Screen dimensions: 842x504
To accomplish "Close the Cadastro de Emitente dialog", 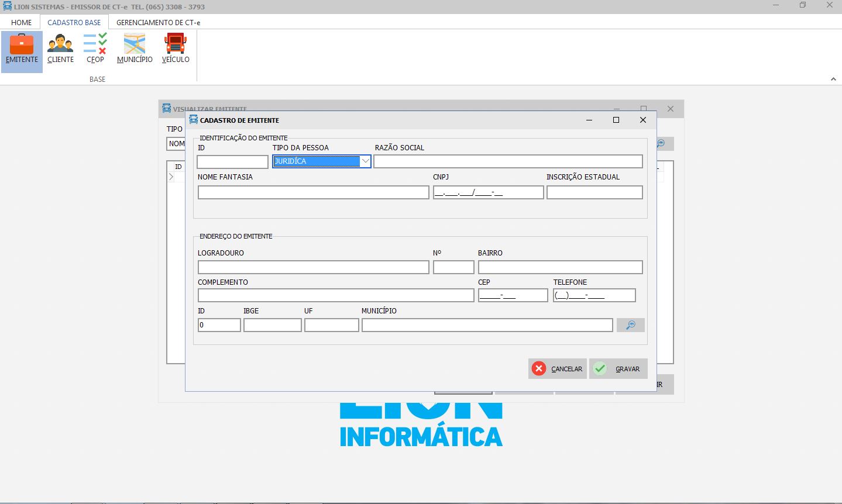I will 643,120.
